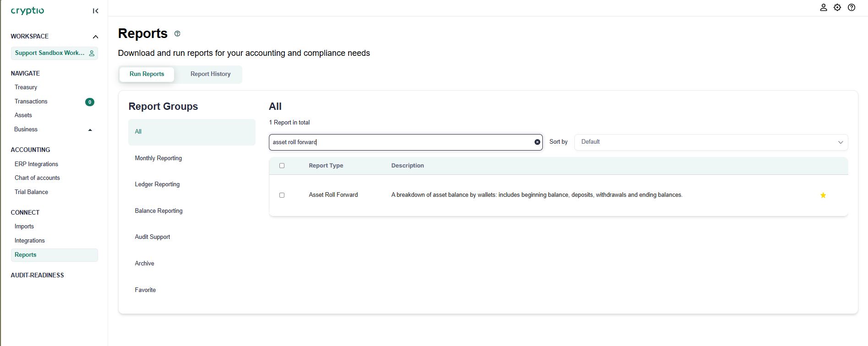
Task: Click the cryptio logo
Action: coord(27,11)
